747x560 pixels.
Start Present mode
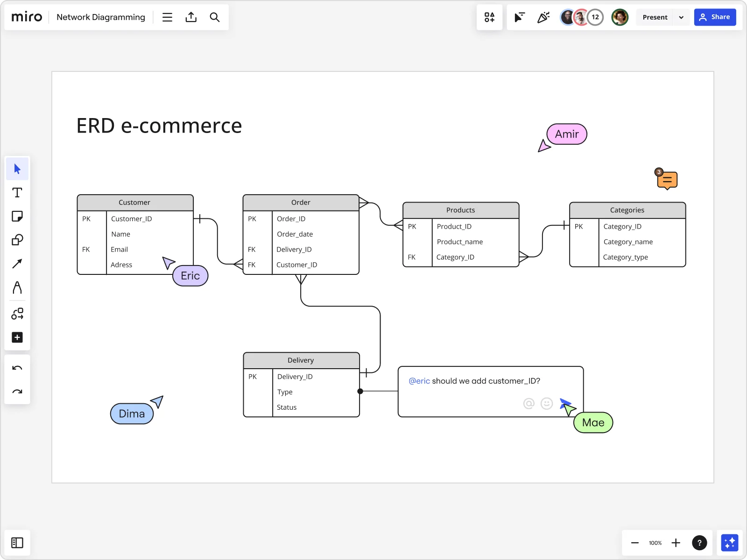[x=655, y=17]
